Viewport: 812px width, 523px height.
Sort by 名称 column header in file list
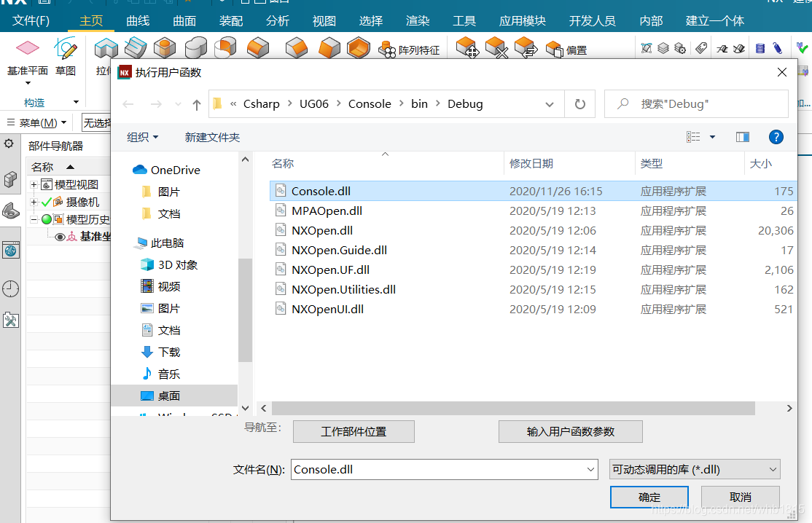[283, 163]
